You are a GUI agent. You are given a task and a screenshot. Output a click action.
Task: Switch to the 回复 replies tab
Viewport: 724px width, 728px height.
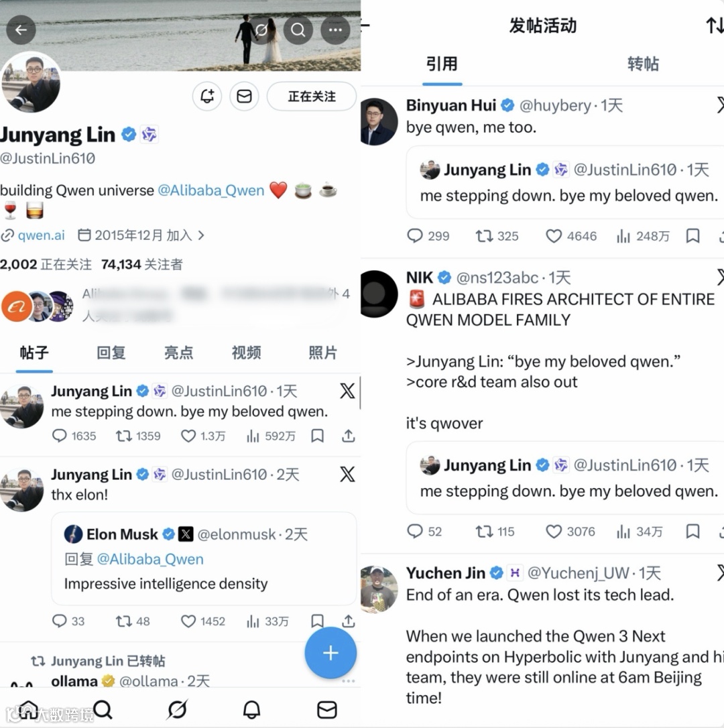(x=111, y=353)
